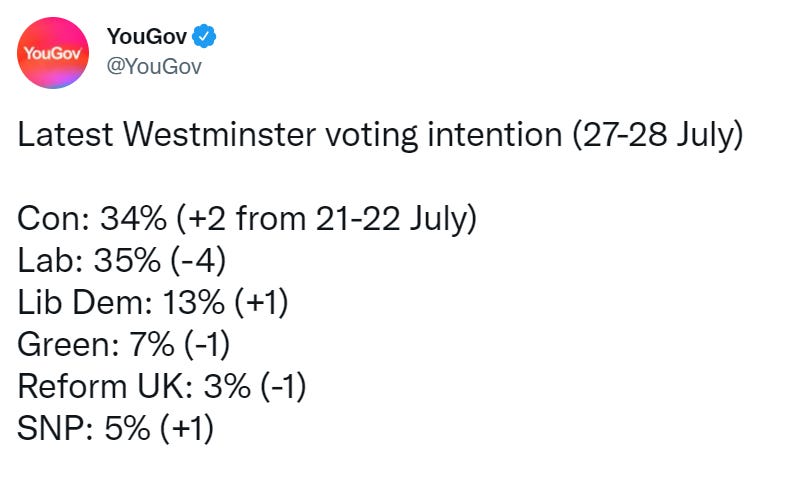Viewport: 797px width, 494px height.
Task: Click the '(27-28 July)' date text
Action: (658, 135)
